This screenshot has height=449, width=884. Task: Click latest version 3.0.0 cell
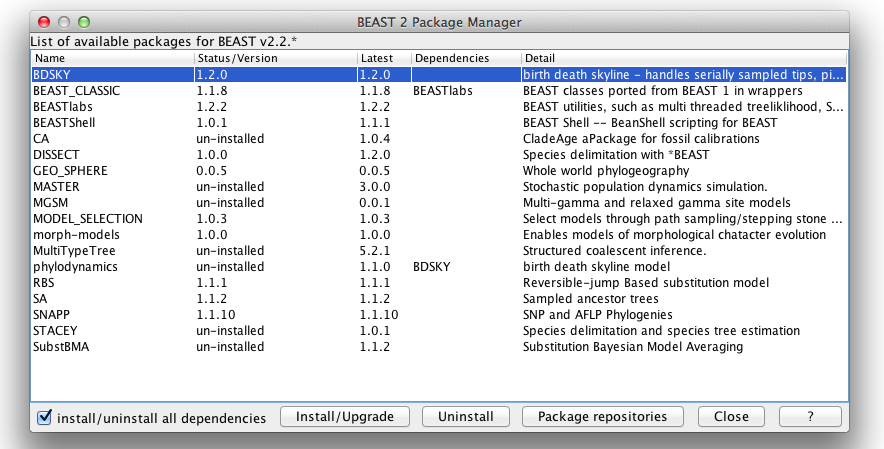374,187
